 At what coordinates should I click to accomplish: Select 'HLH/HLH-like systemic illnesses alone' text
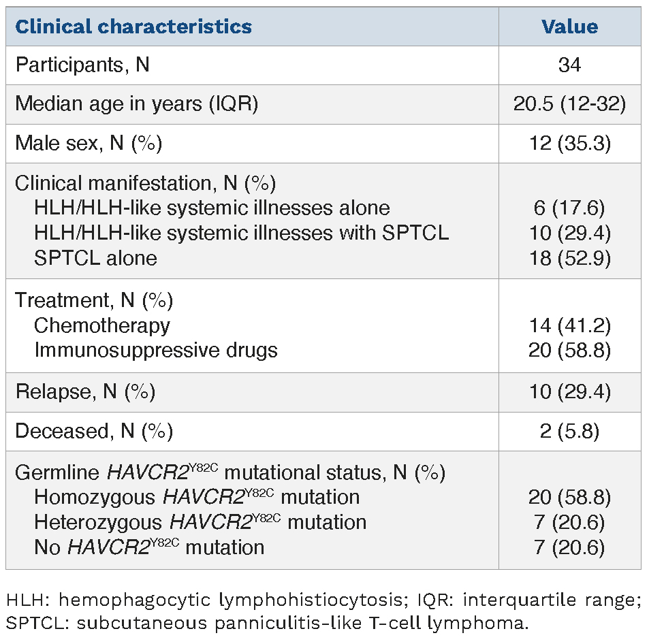click(212, 208)
